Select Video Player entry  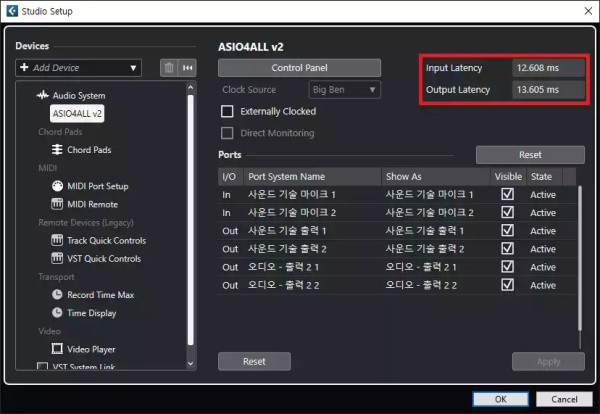click(91, 349)
